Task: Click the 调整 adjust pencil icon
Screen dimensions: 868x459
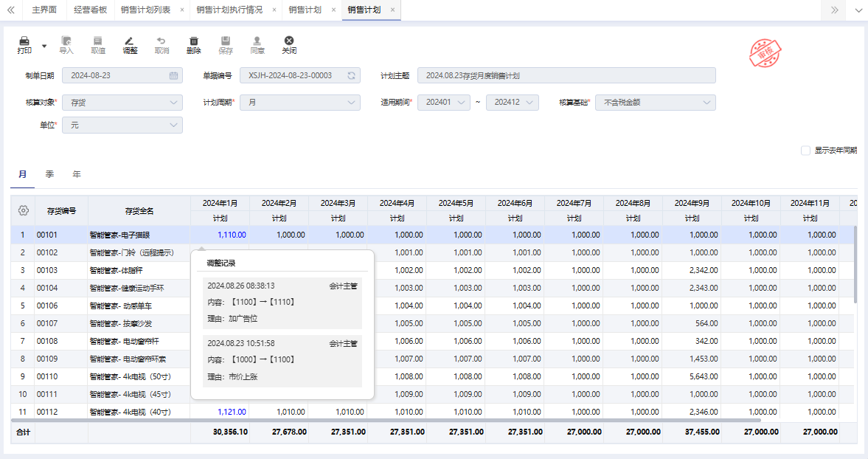Action: point(130,42)
